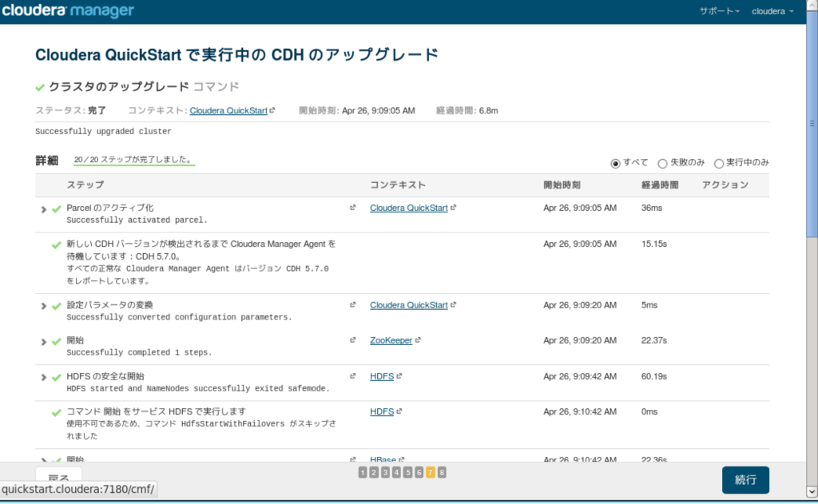Click the 60.19s duration value
818x504 pixels.
654,376
